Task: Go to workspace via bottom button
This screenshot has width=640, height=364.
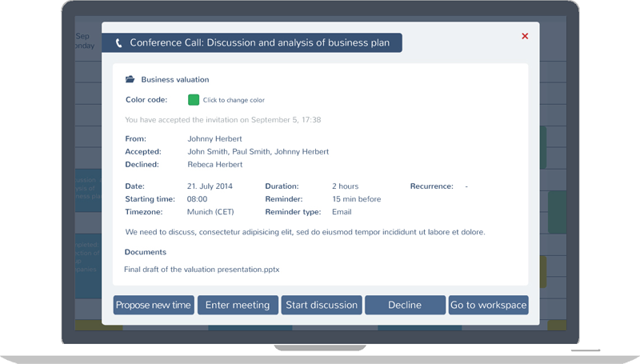Action: pos(488,305)
